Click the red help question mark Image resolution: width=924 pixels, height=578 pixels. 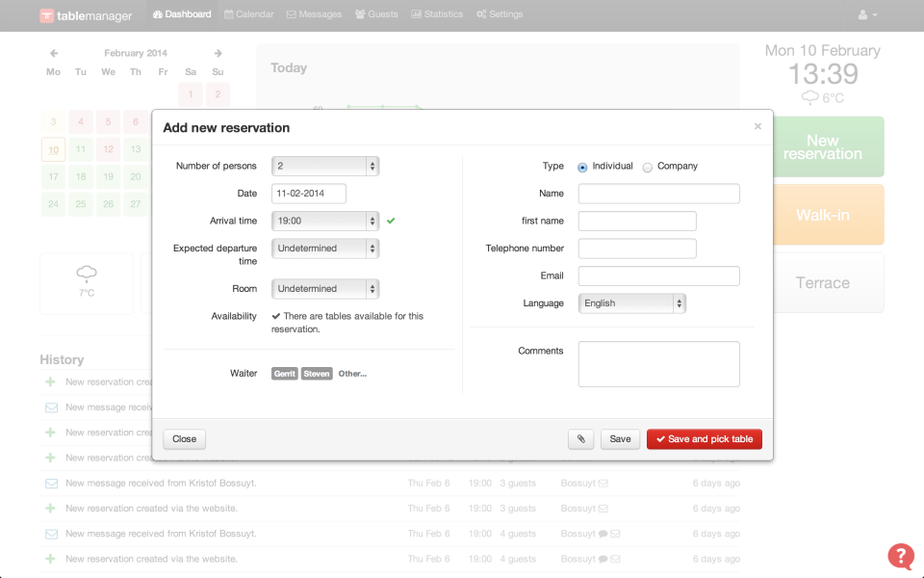[901, 556]
